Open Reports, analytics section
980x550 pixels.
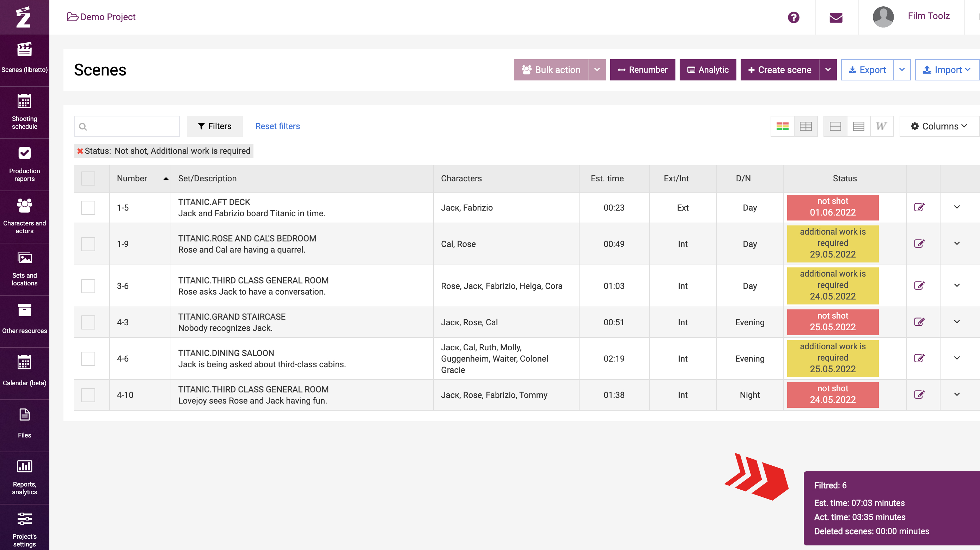(x=24, y=478)
